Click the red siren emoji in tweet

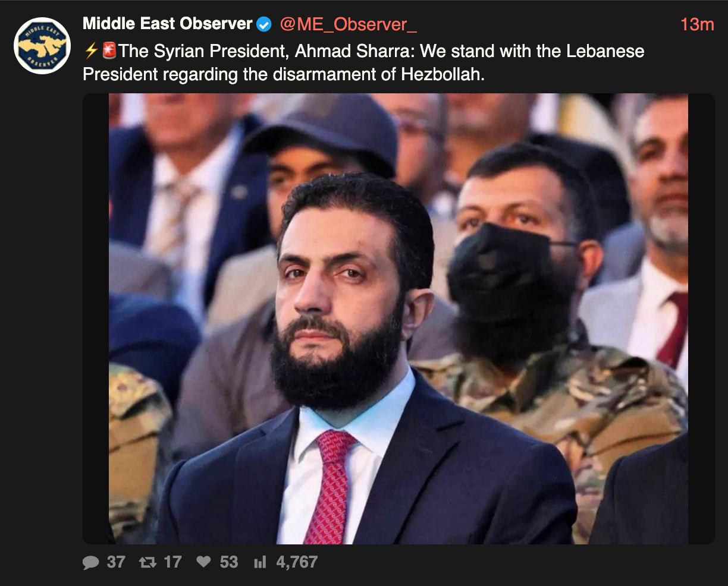tap(109, 51)
